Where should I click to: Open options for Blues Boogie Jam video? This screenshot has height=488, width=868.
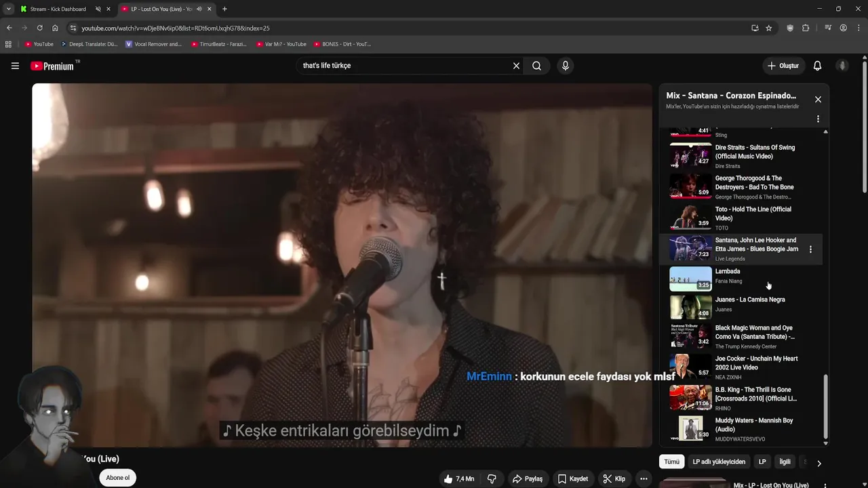pos(810,249)
